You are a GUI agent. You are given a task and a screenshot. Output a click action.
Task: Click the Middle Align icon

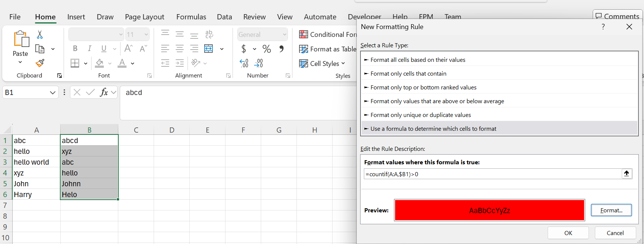(x=180, y=34)
